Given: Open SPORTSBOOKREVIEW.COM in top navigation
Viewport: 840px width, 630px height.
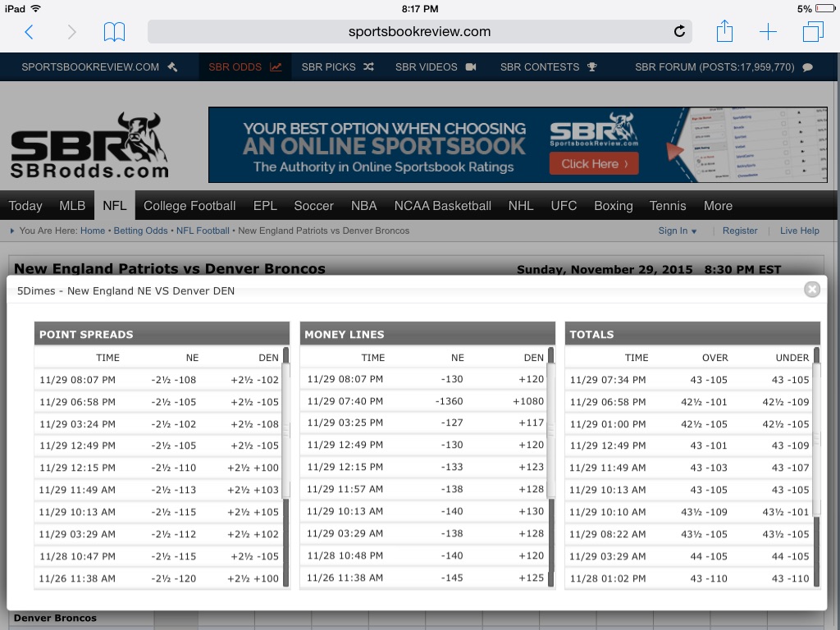Looking at the screenshot, I should tap(99, 67).
